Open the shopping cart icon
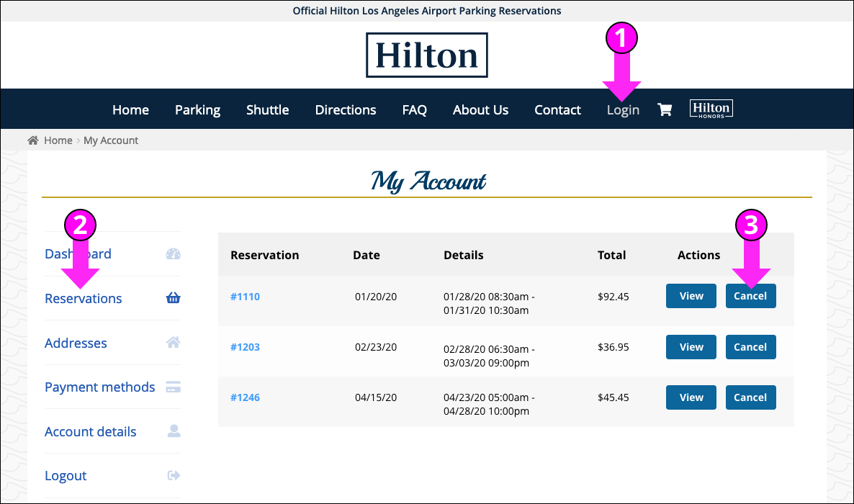 pyautogui.click(x=665, y=109)
